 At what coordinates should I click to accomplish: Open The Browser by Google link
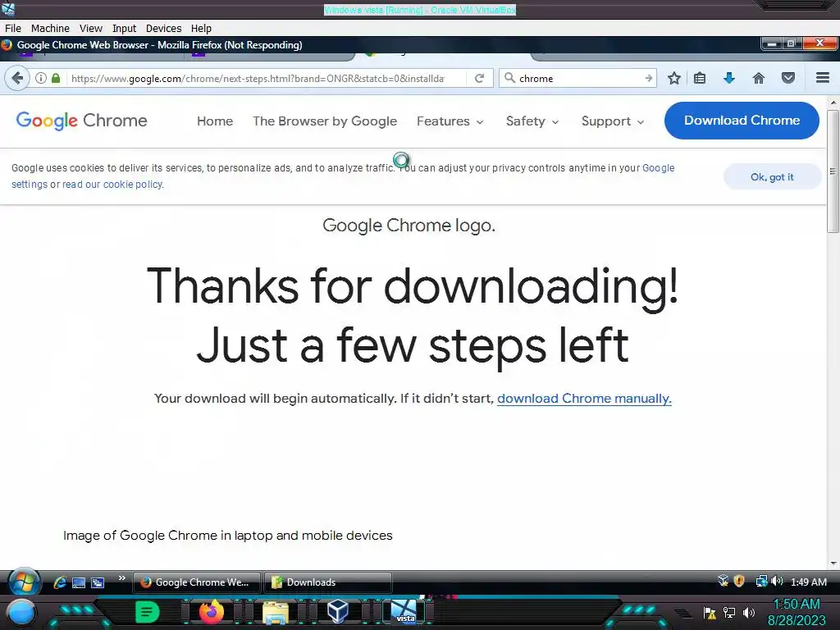click(325, 121)
